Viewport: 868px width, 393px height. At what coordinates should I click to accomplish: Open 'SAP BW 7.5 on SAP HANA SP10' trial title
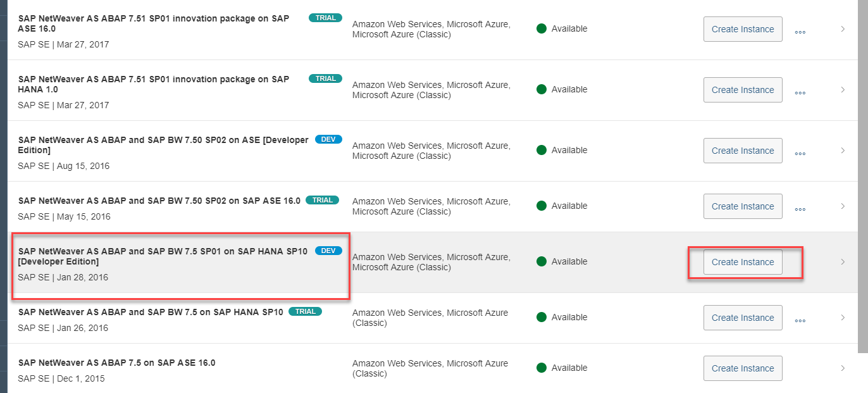click(151, 312)
